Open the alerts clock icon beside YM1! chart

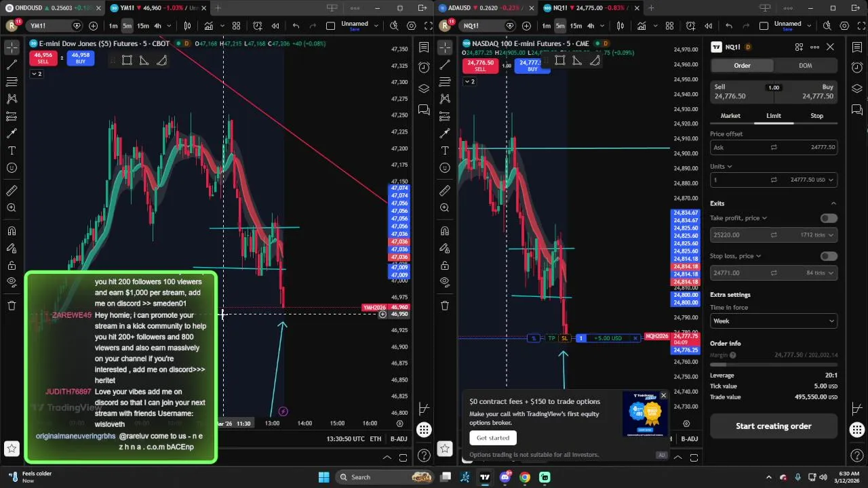click(424, 67)
